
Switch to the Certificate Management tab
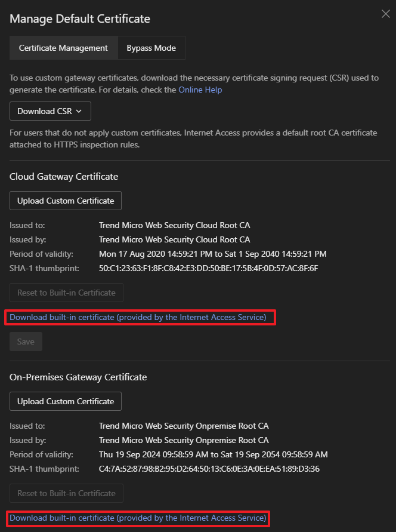pyautogui.click(x=63, y=48)
